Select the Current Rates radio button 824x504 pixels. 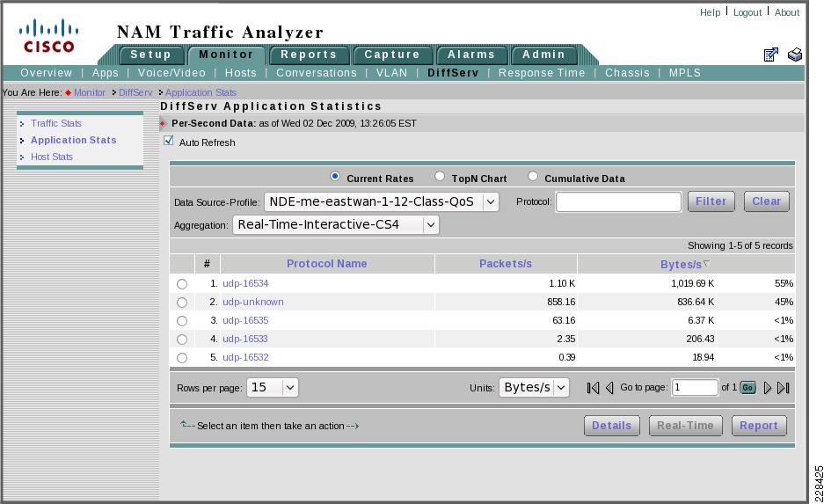tap(335, 177)
